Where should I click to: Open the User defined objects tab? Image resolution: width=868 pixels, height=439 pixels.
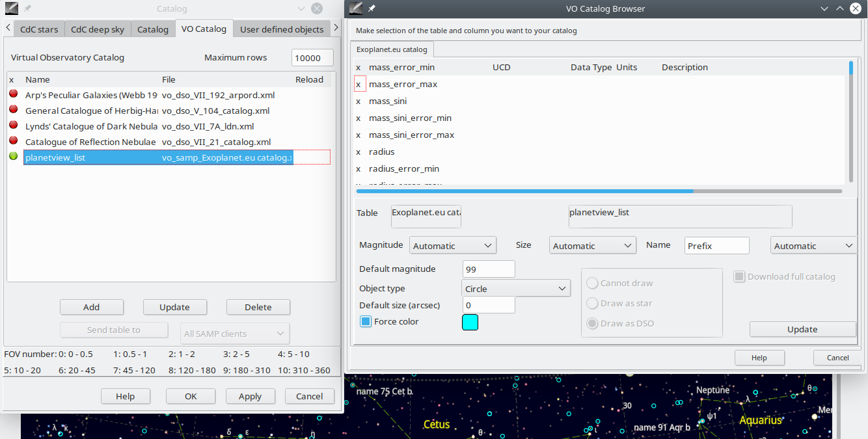coord(282,29)
